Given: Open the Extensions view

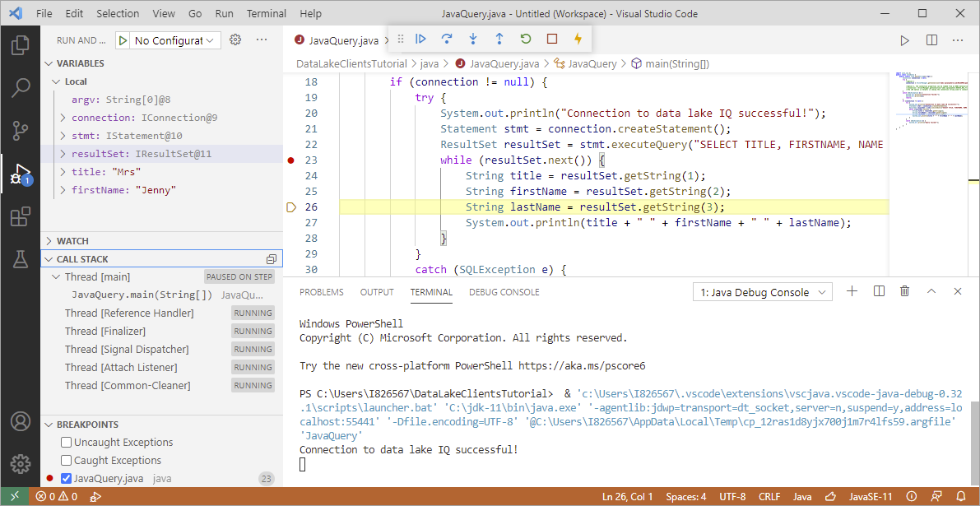Looking at the screenshot, I should (x=20, y=217).
